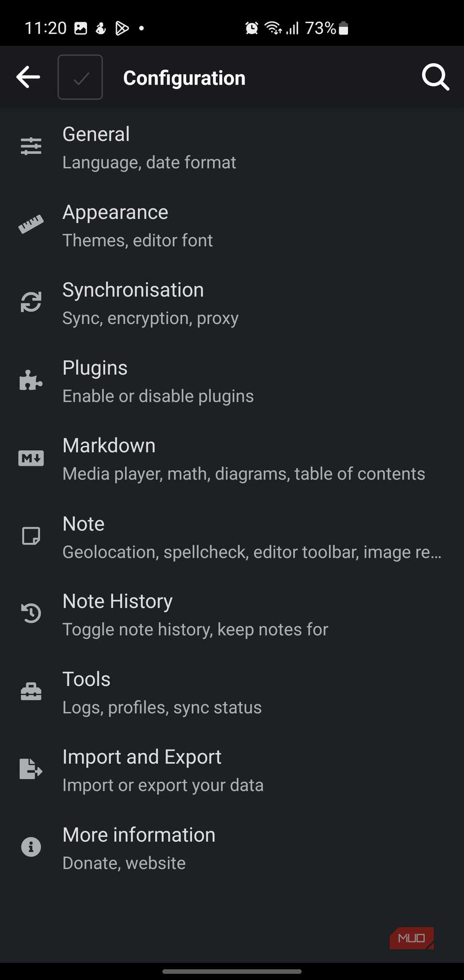Open the General settings section

(x=149, y=147)
